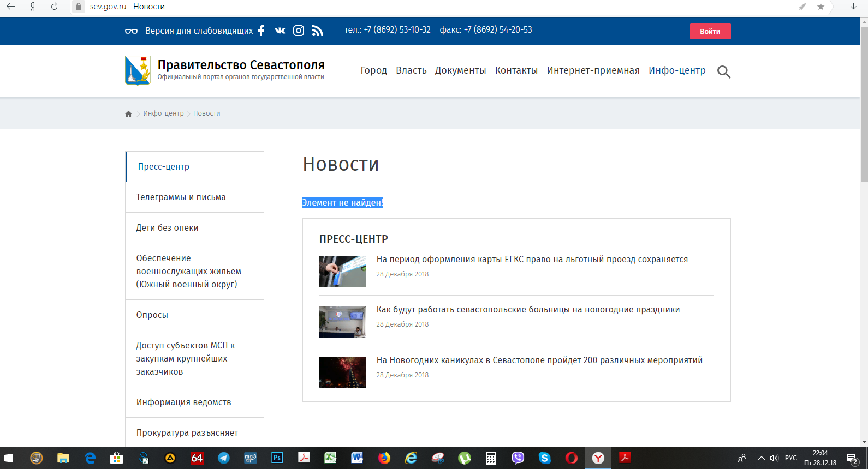Enable the visually impaired version
868x469 pixels.
tap(199, 31)
